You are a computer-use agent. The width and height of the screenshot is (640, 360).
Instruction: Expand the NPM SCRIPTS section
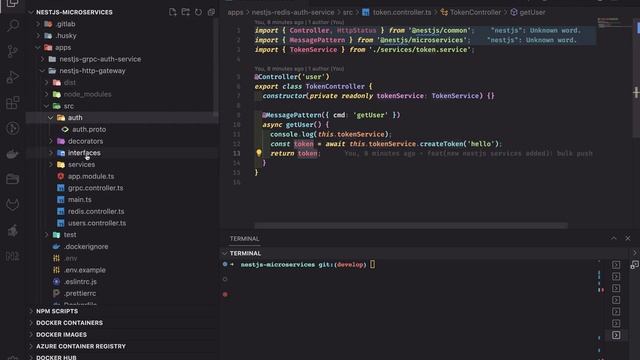click(57, 311)
